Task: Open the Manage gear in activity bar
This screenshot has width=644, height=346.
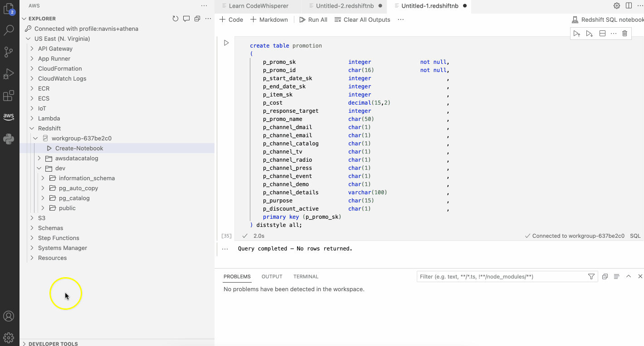Action: (9, 337)
